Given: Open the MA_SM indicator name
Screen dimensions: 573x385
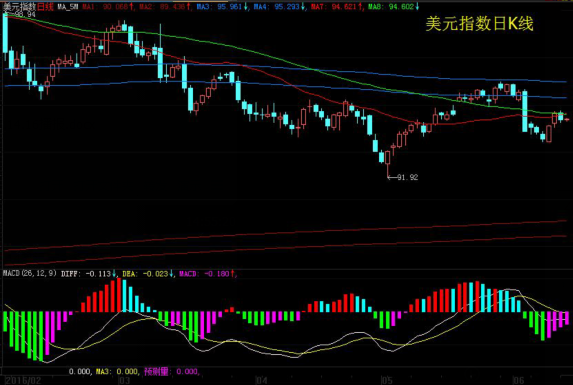Looking at the screenshot, I should click(68, 7).
